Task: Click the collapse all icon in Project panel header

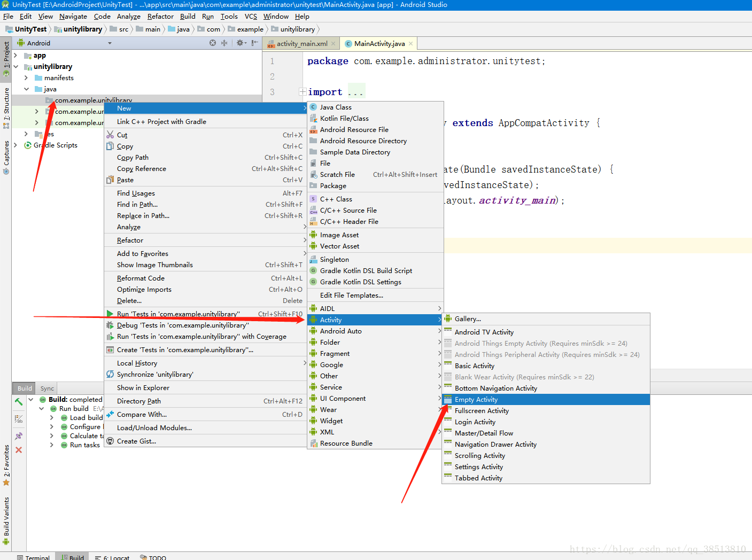Action: tap(224, 43)
